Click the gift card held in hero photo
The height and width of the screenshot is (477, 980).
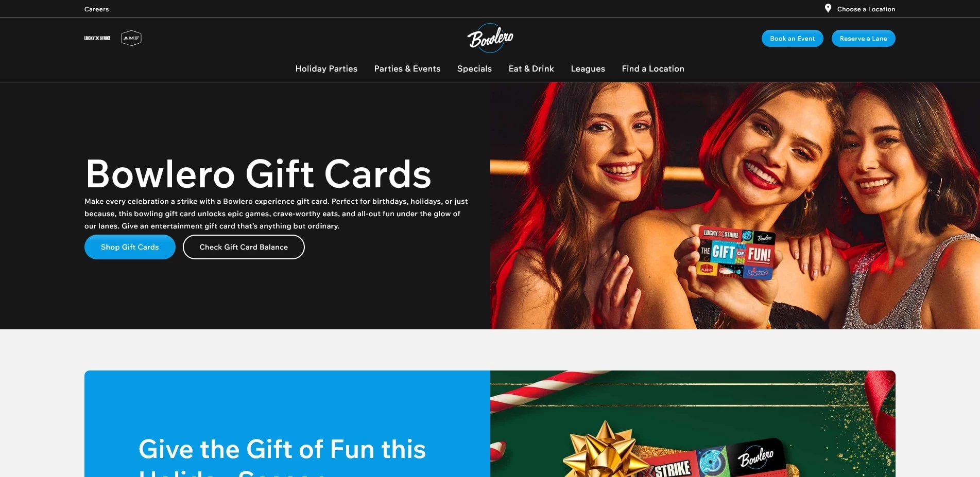(x=735, y=253)
